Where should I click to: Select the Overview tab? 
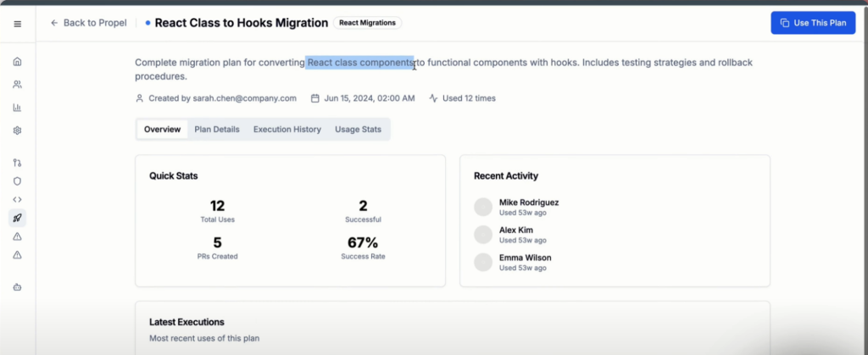coord(162,130)
